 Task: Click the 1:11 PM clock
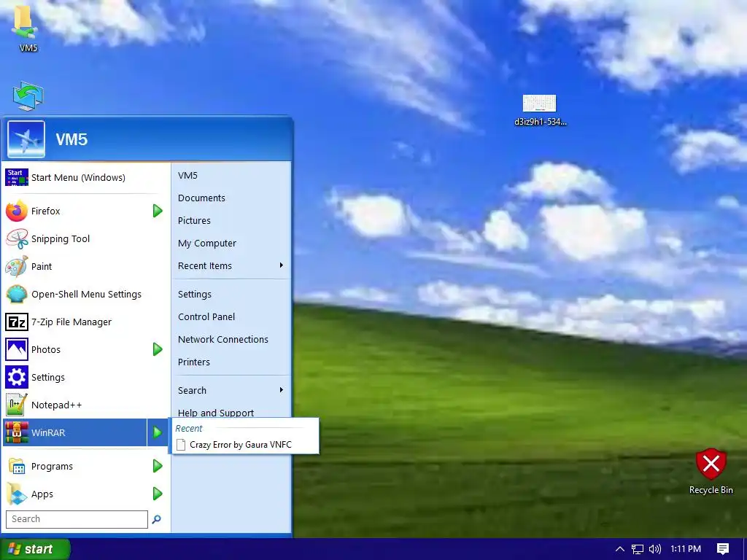point(686,549)
